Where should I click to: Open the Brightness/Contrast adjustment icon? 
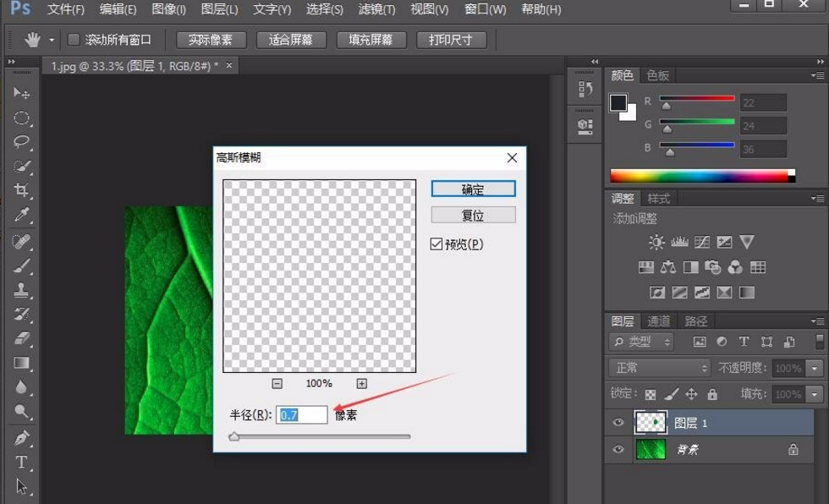click(x=656, y=242)
